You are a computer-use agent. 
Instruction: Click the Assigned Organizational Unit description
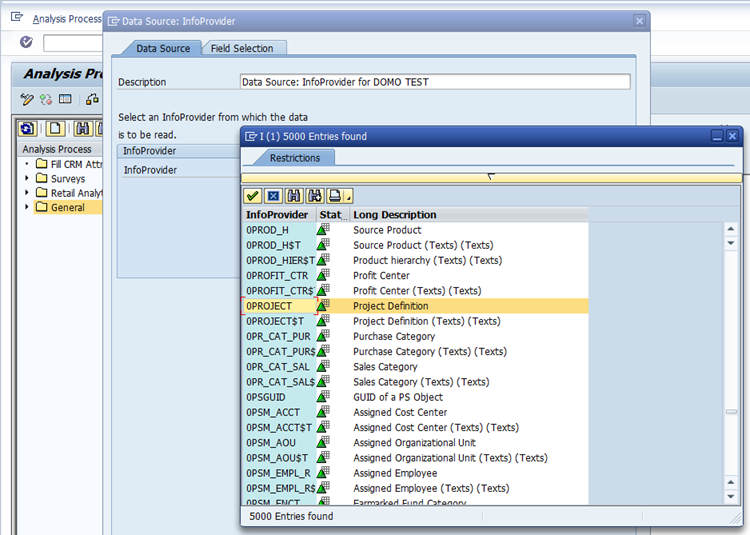coord(414,443)
